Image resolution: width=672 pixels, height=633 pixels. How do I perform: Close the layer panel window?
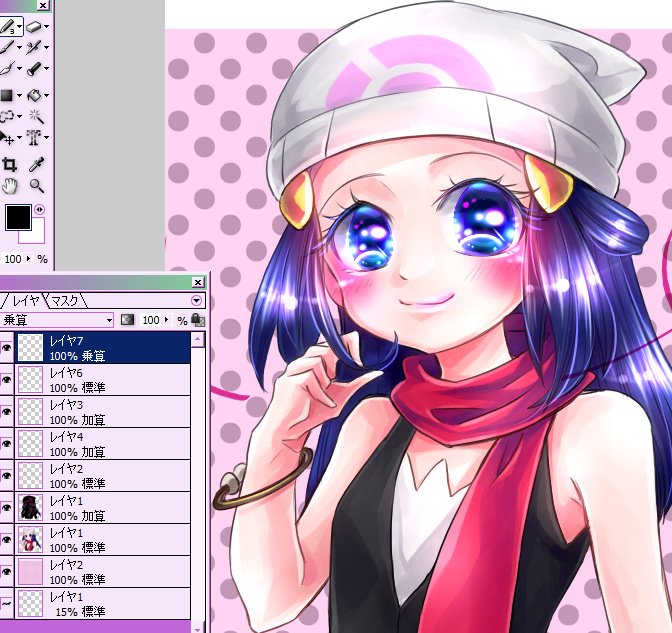[x=198, y=282]
